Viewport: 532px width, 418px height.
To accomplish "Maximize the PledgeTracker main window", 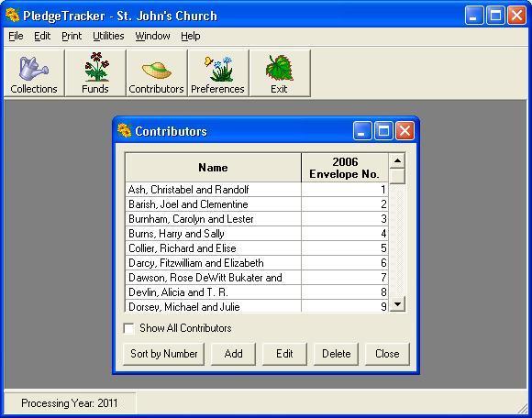I will [495, 16].
